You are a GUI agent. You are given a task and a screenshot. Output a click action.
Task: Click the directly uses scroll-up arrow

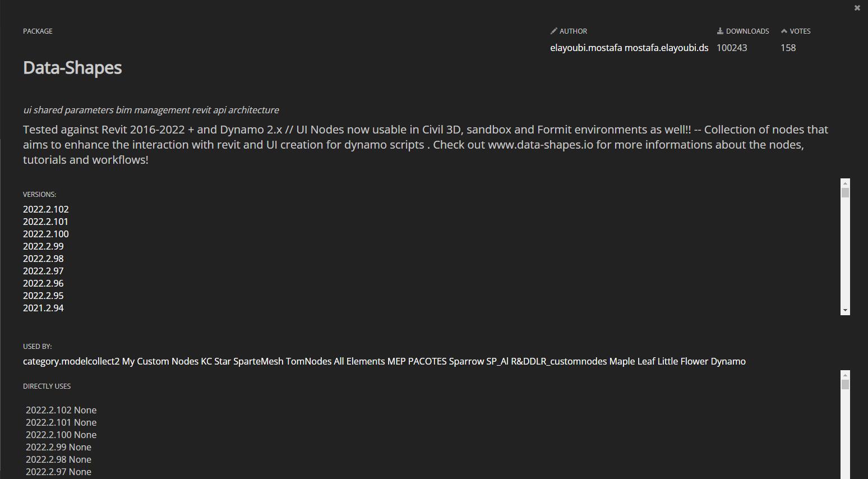[x=845, y=375]
